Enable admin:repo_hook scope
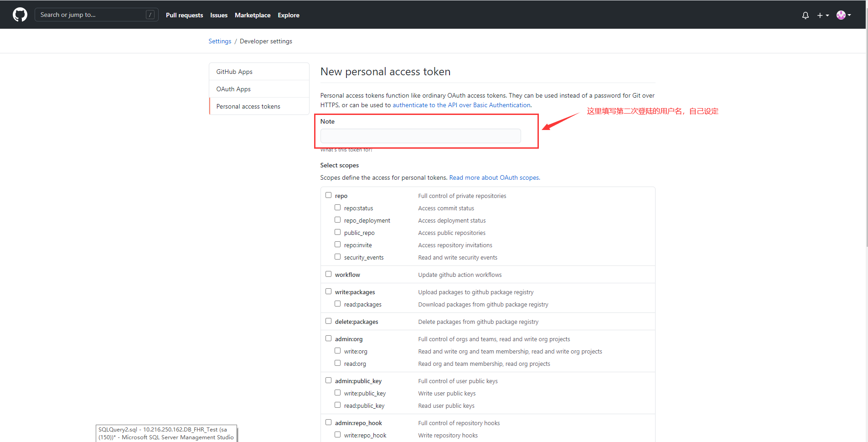The height and width of the screenshot is (442, 868). [x=328, y=422]
